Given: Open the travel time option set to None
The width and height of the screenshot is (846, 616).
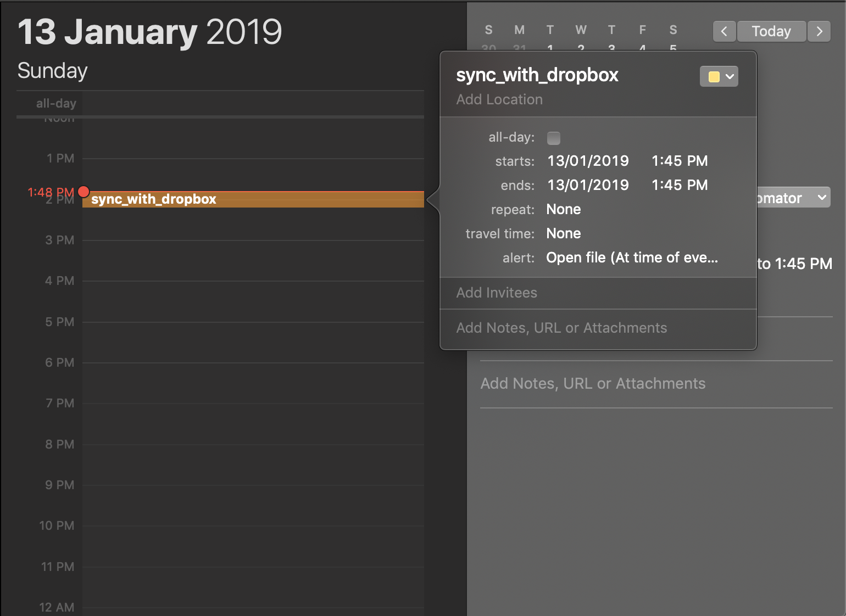Looking at the screenshot, I should pyautogui.click(x=564, y=233).
